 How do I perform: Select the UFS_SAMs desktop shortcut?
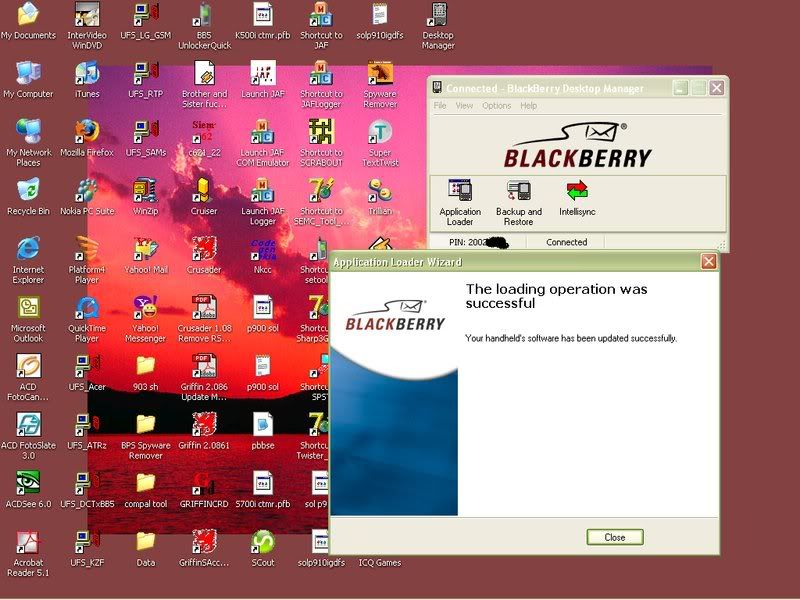coord(145,139)
